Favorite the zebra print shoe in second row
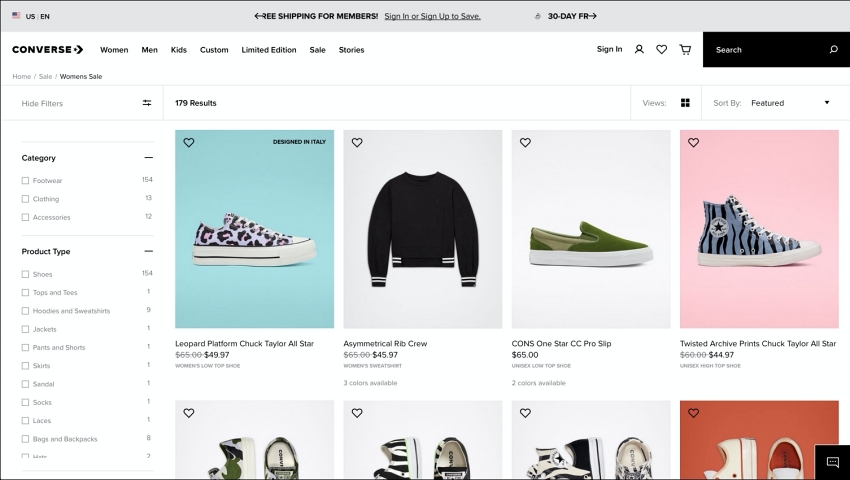Image resolution: width=850 pixels, height=480 pixels. coord(357,413)
